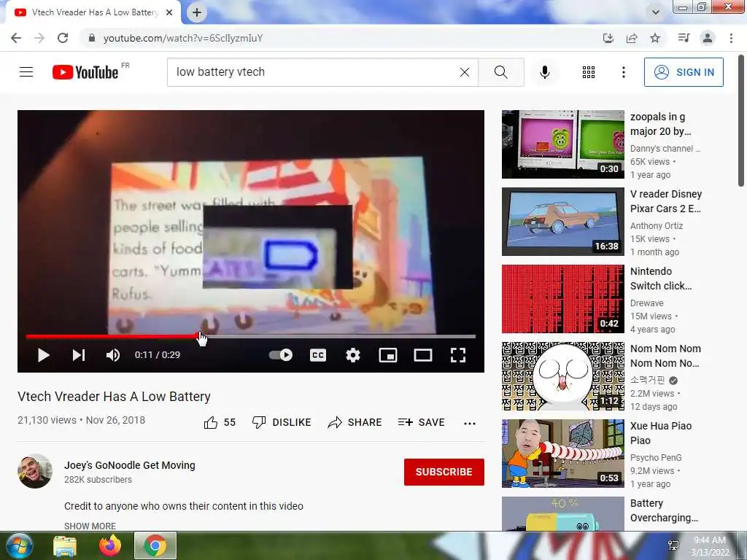The height and width of the screenshot is (560, 747).
Task: Go to YouTube home via logo
Action: point(85,72)
